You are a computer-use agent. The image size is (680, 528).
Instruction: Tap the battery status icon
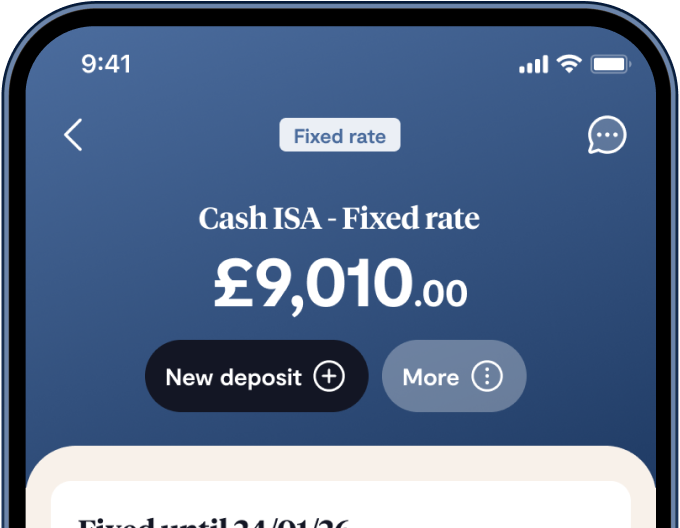click(x=609, y=64)
